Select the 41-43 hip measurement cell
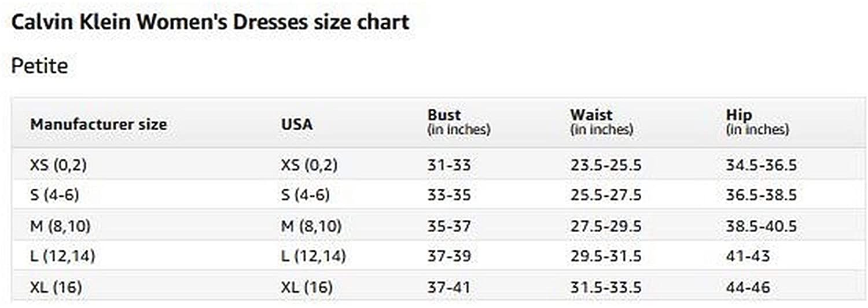The image size is (868, 308). point(748,256)
